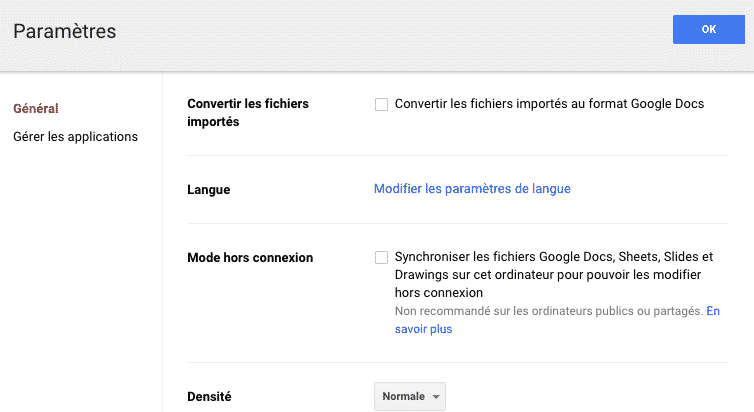Click the Paramètres dialog title
The width and height of the screenshot is (754, 412).
point(64,31)
